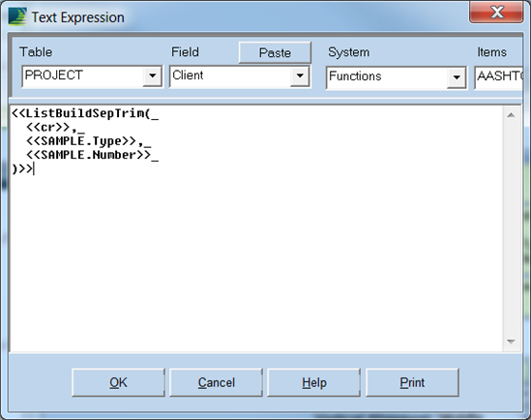Click the Paste button
531x420 pixels.
point(275,52)
